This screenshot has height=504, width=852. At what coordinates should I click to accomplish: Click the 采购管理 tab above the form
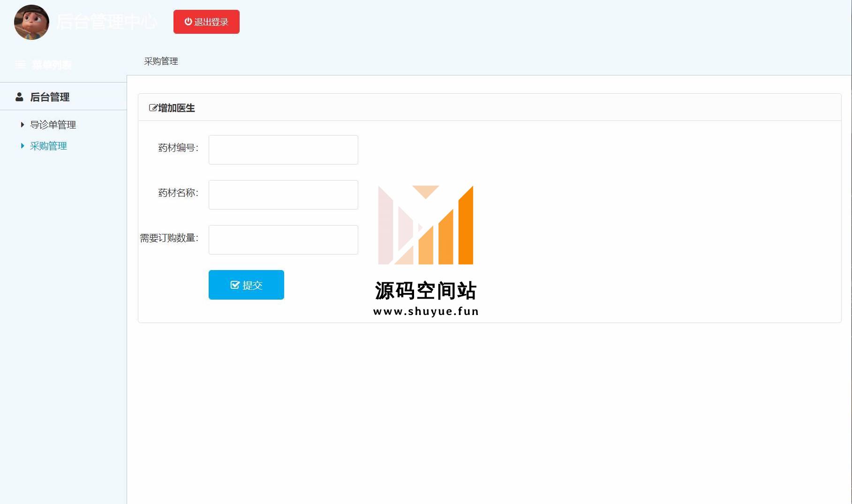coord(161,61)
